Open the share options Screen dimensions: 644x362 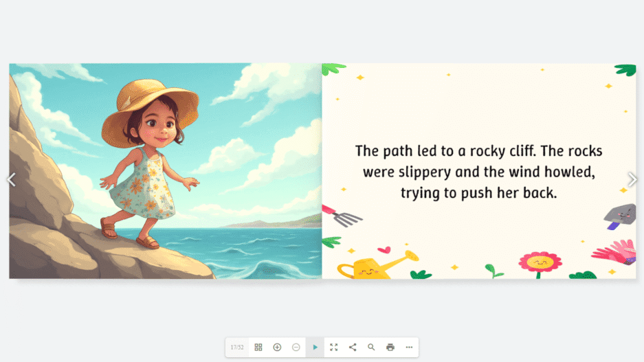pyautogui.click(x=353, y=347)
